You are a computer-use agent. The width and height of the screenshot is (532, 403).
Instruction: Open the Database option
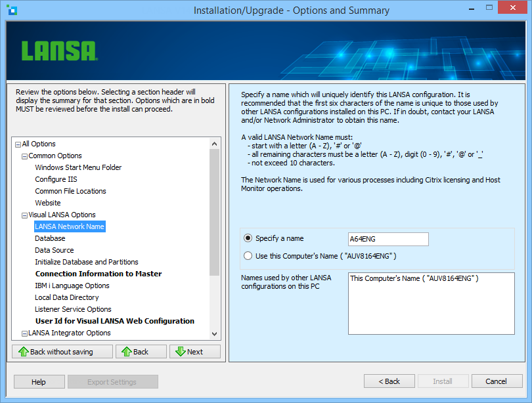pos(50,238)
